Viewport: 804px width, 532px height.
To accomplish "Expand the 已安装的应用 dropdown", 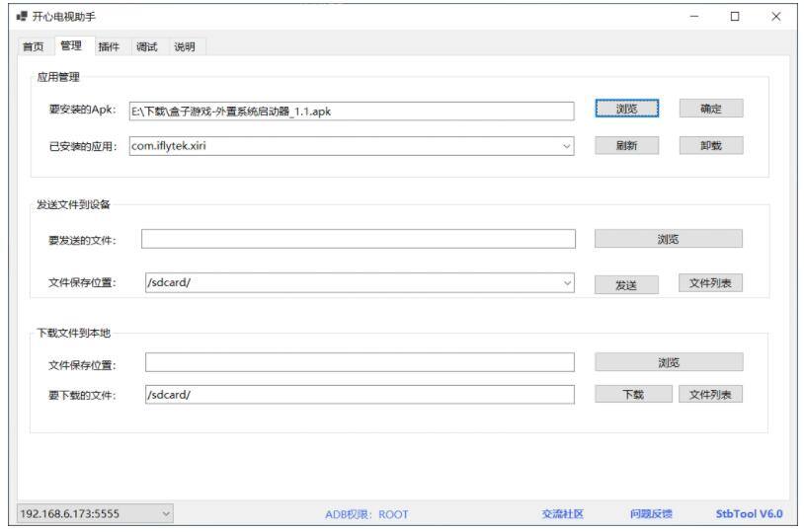I will pyautogui.click(x=566, y=146).
